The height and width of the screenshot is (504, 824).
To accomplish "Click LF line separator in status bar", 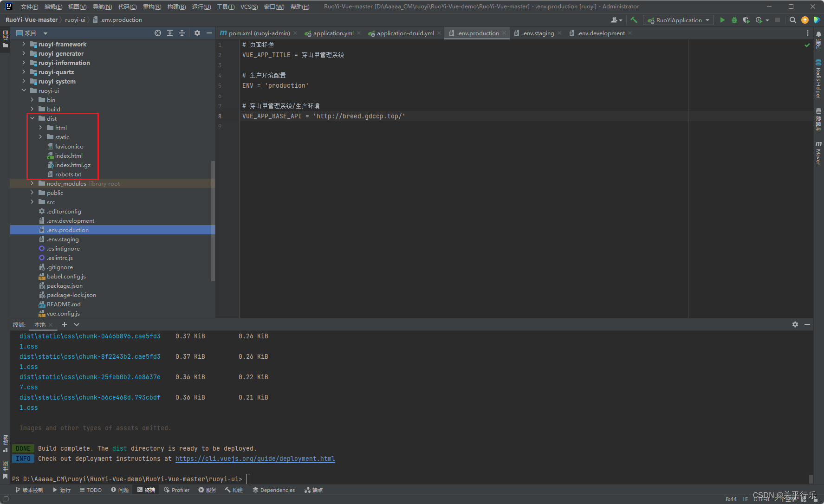I will click(x=745, y=499).
